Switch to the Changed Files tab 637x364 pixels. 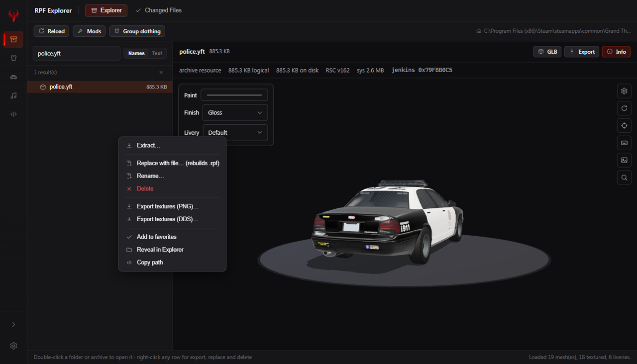click(158, 10)
